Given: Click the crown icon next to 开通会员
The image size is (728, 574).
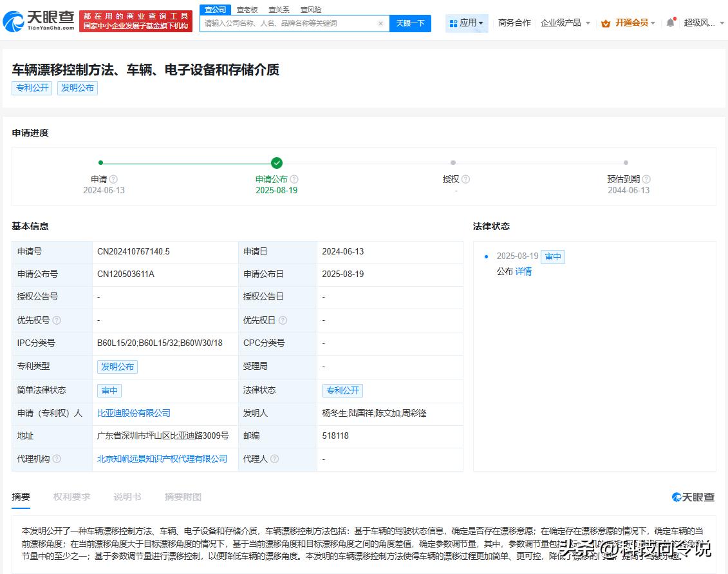Looking at the screenshot, I should 606,23.
